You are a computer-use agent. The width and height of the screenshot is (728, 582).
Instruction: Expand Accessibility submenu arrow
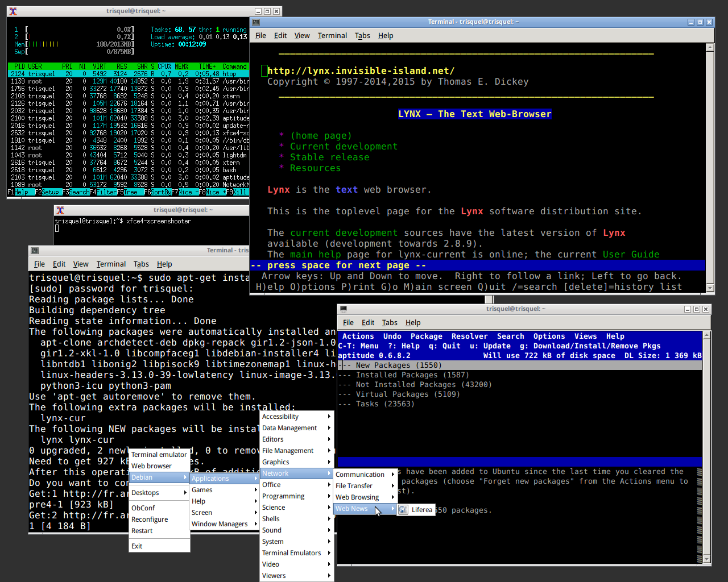[x=329, y=417]
